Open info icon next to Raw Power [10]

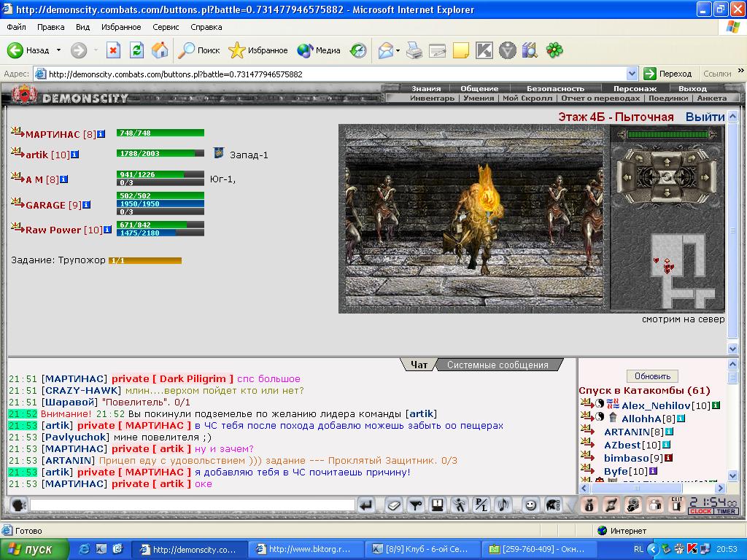coord(108,230)
